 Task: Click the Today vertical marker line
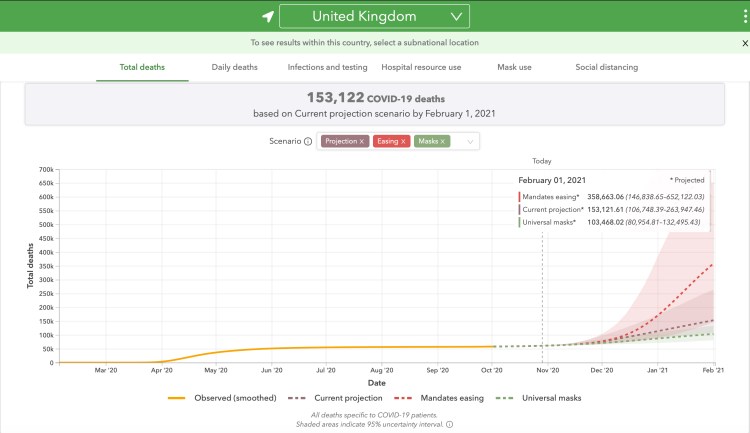[542, 260]
